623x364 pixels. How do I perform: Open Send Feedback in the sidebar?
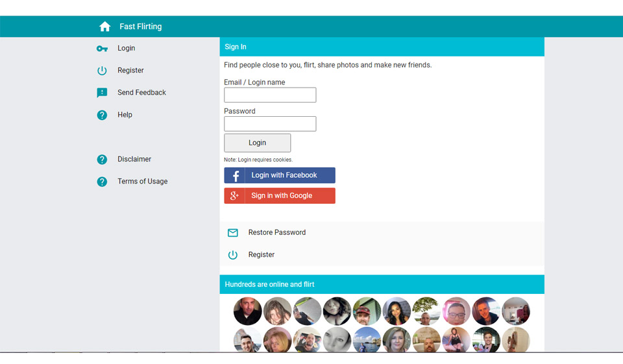click(x=141, y=93)
